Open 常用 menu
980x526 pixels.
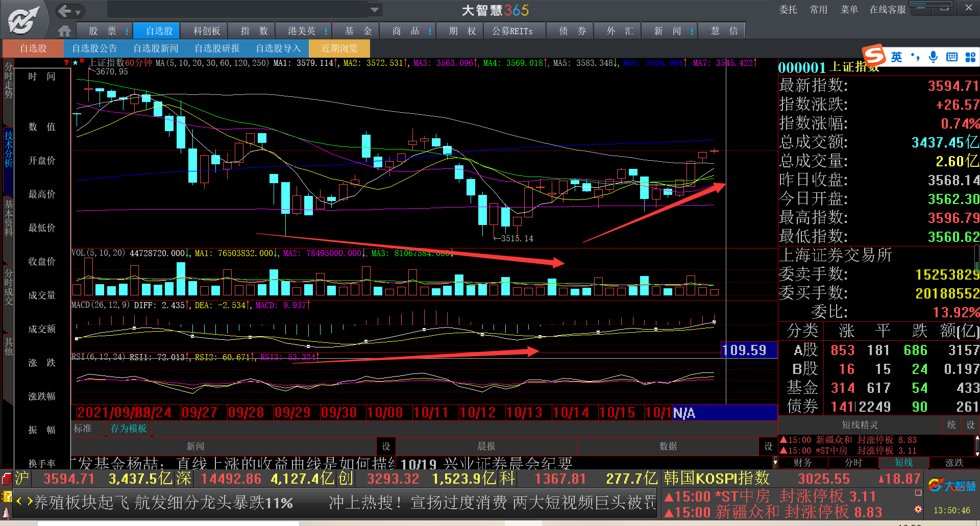(819, 10)
